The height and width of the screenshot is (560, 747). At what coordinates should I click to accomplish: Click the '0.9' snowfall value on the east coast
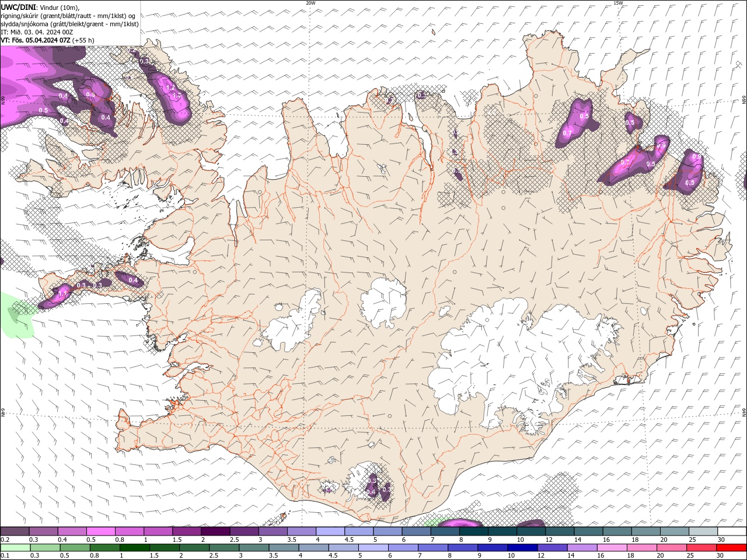click(x=696, y=157)
